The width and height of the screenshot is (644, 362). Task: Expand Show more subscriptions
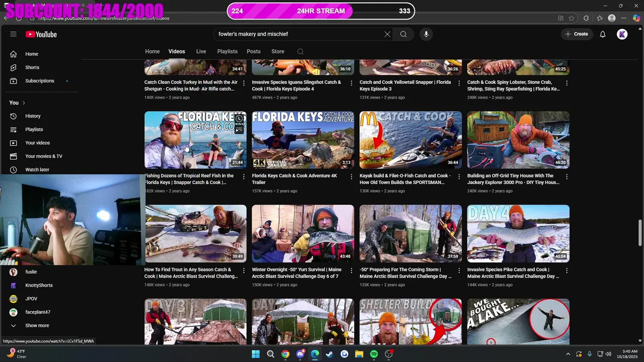pyautogui.click(x=37, y=325)
